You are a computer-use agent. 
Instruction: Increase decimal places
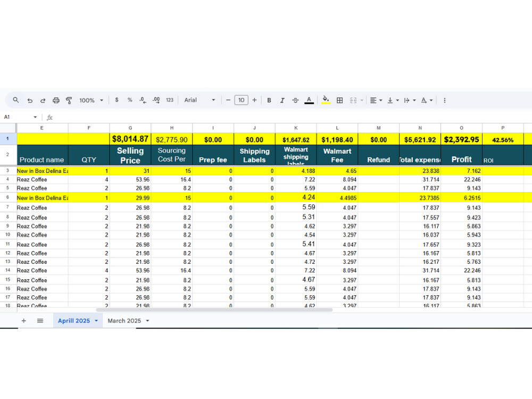pyautogui.click(x=156, y=100)
